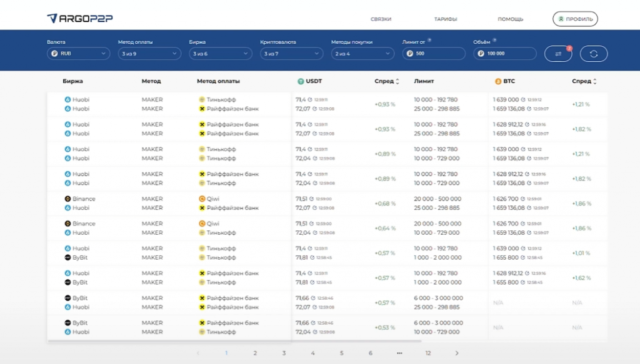
Task: Click the filter swap arrows button
Action: 558,54
